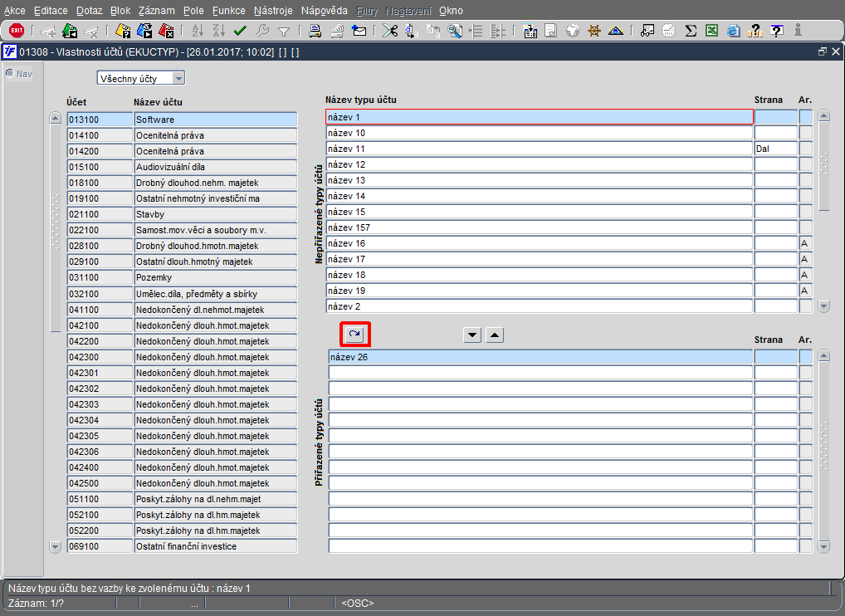The height and width of the screenshot is (616, 845).
Task: Click the single printer print icon
Action: 315,31
